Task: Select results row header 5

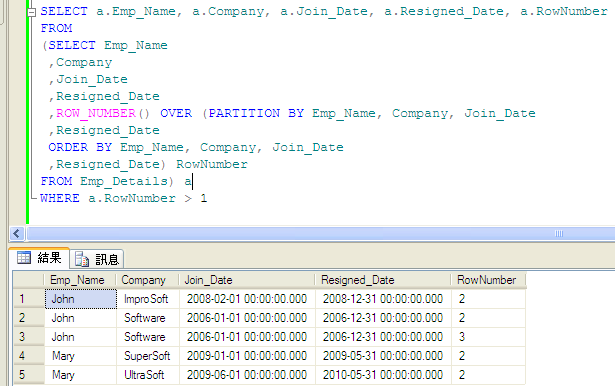Action: 29,375
